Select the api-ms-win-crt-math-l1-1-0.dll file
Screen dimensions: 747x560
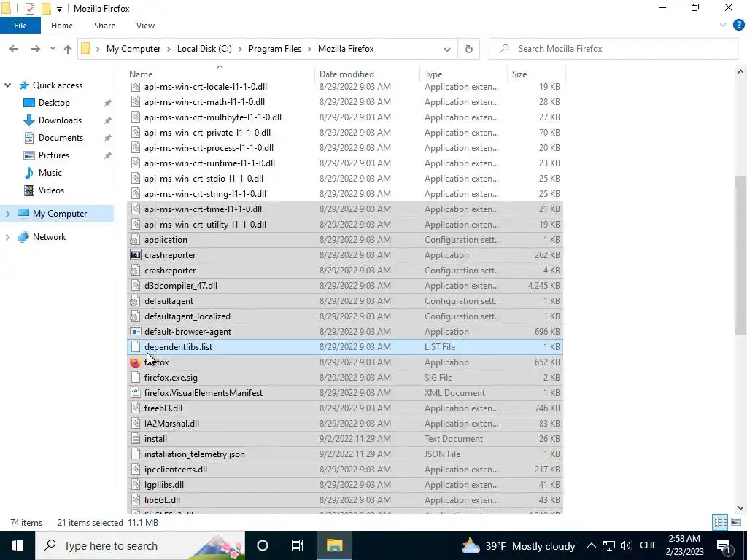(345, 102)
